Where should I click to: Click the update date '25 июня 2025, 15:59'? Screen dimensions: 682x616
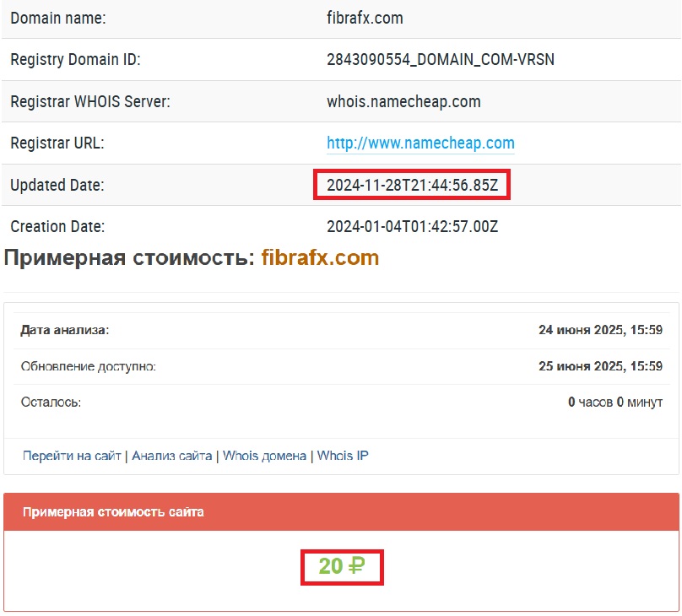click(x=600, y=366)
